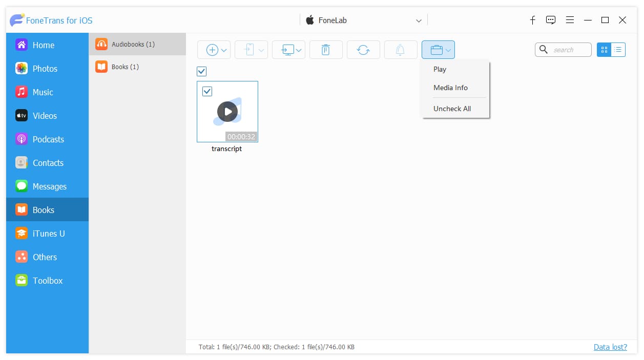Switch to grid view
644x360 pixels.
pyautogui.click(x=604, y=50)
